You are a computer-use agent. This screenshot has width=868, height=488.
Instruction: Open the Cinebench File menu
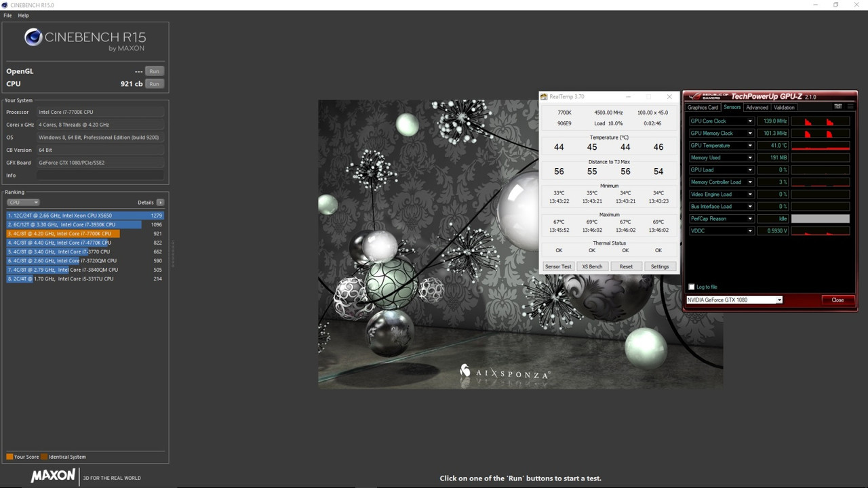[x=7, y=15]
